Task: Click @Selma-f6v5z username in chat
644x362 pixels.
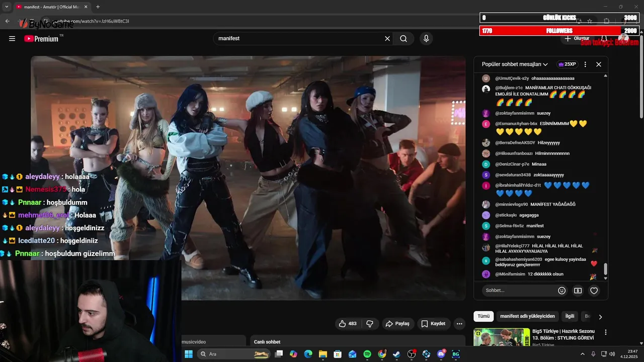Action: coord(509,226)
